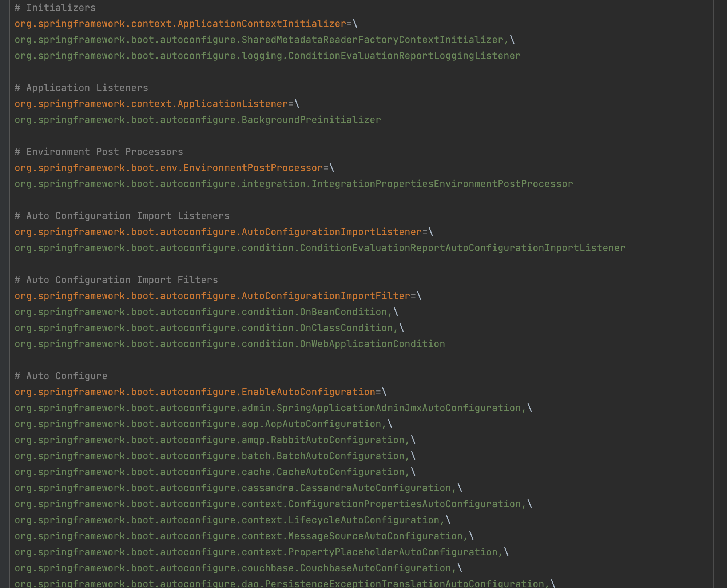Click the AutoConfigurationImportListener property key
Viewport: 727px width, 588px height.
coord(331,232)
